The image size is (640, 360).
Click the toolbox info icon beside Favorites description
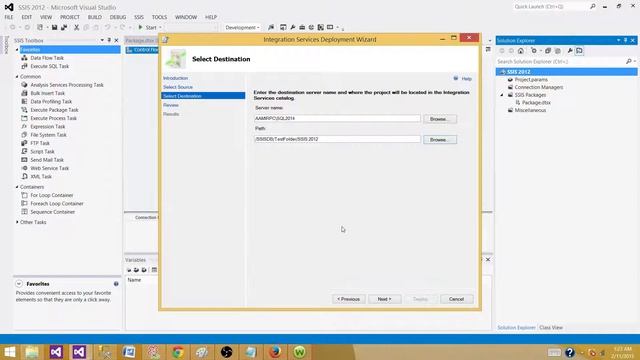click(x=116, y=284)
